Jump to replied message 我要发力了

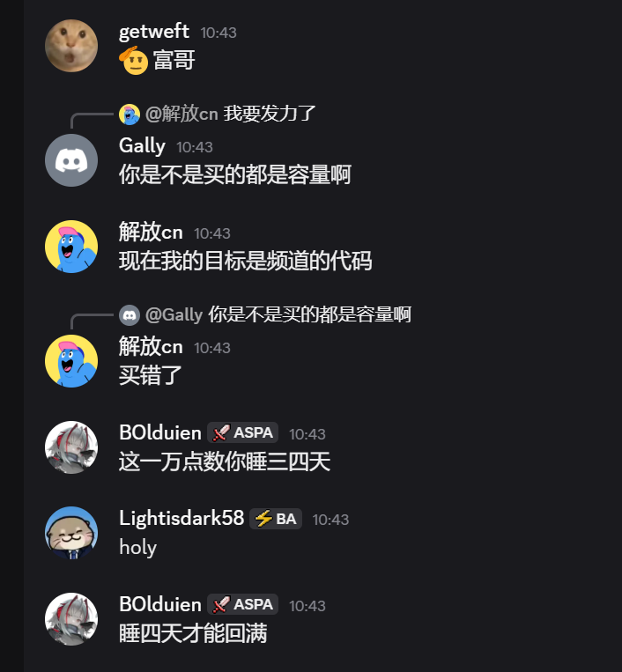click(270, 114)
